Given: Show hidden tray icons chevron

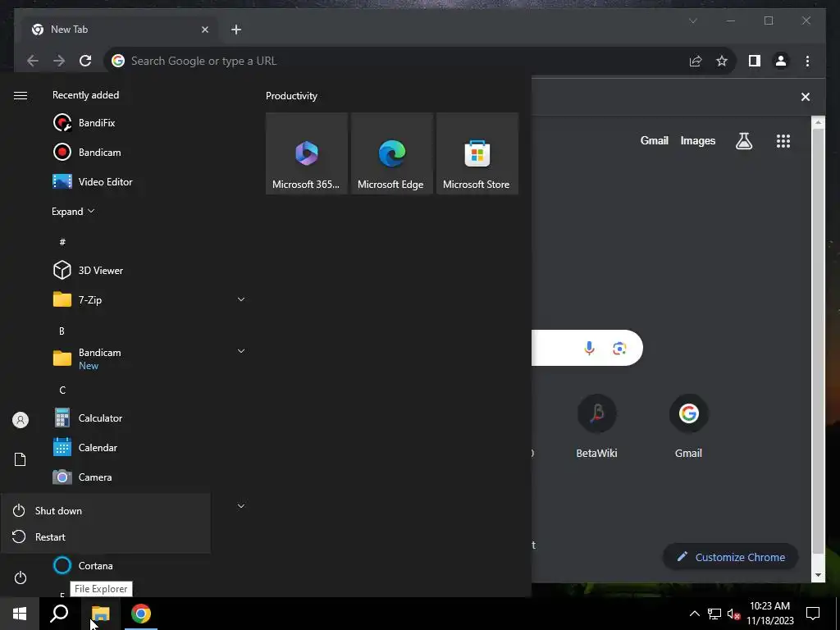Looking at the screenshot, I should pos(694,614).
